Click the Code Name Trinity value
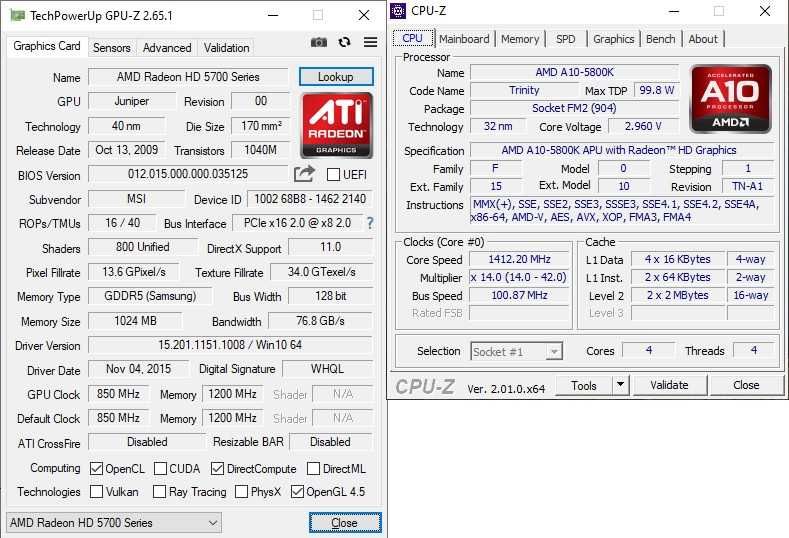789x538 pixels. click(524, 90)
